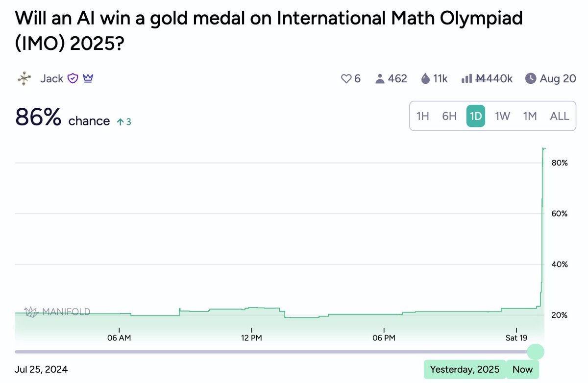
Task: Click the time range slider handle
Action: [536, 352]
